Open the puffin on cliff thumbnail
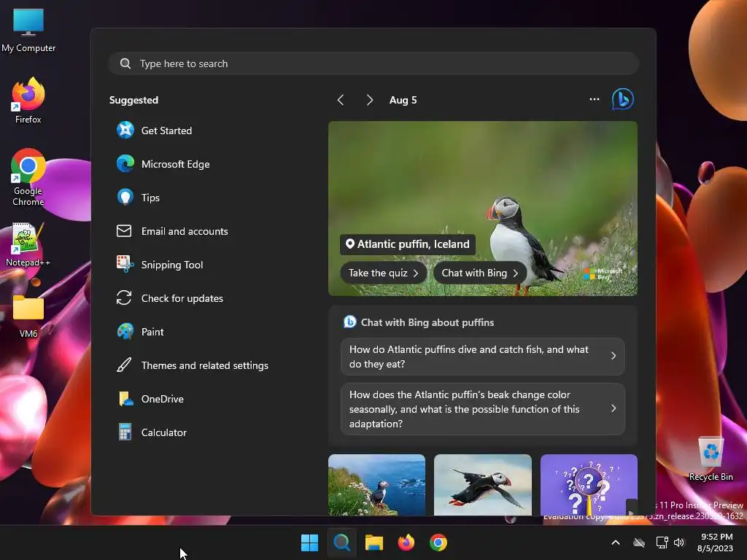 [377, 485]
